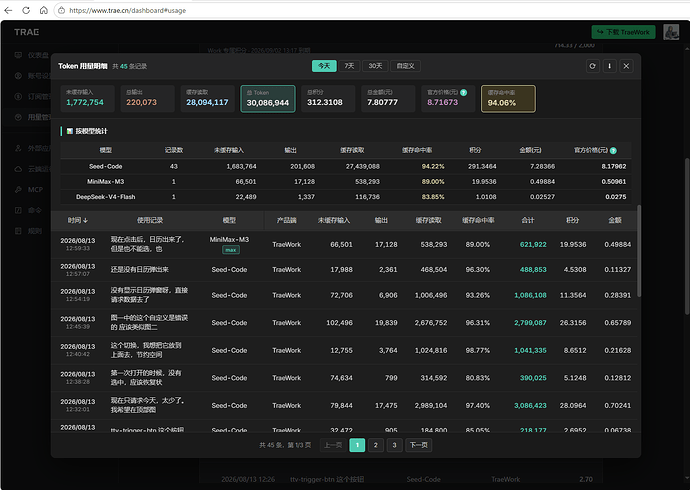Click the 产品端 column header
This screenshot has width=690, height=490.
coord(286,220)
